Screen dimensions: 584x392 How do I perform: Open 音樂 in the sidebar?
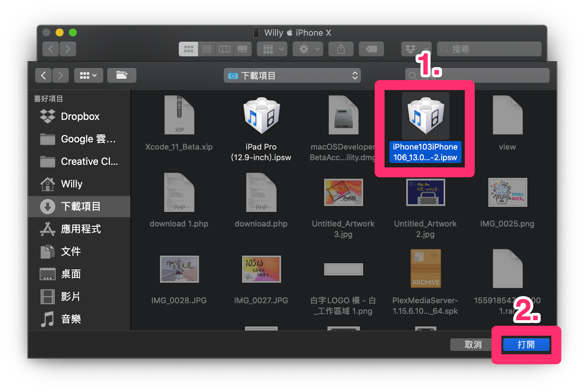(x=79, y=319)
